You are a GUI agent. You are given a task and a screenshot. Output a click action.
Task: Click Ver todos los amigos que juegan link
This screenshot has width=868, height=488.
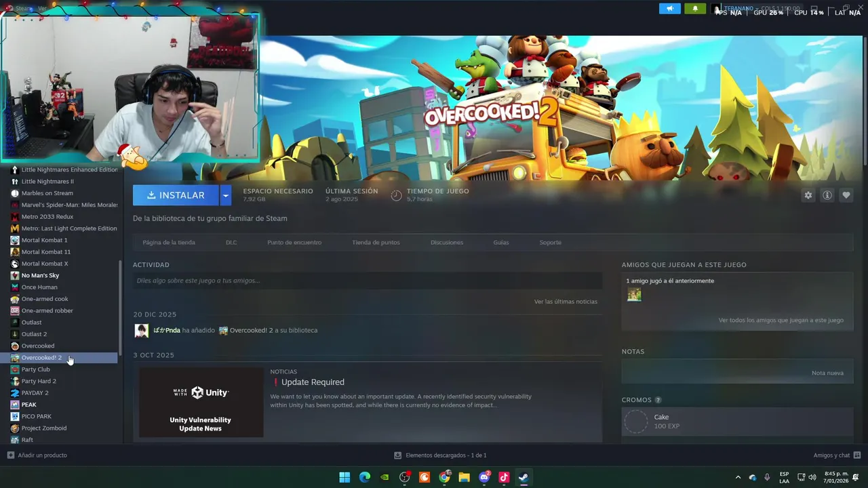[781, 321]
